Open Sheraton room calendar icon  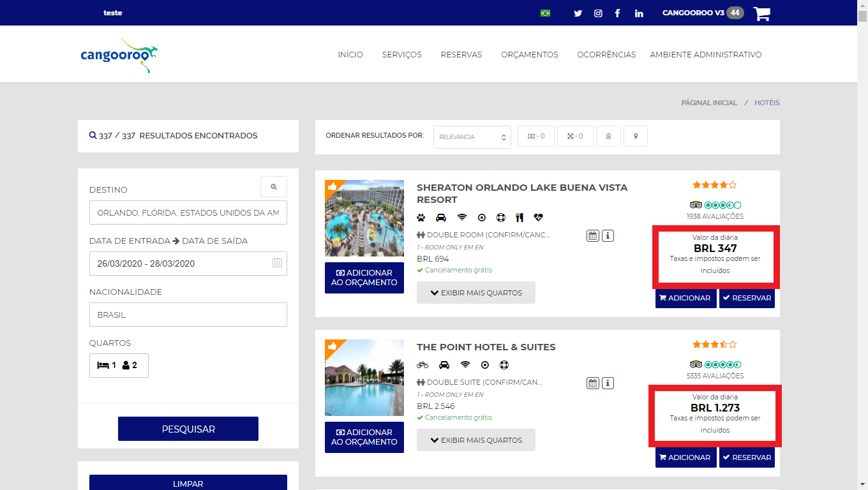pos(593,236)
